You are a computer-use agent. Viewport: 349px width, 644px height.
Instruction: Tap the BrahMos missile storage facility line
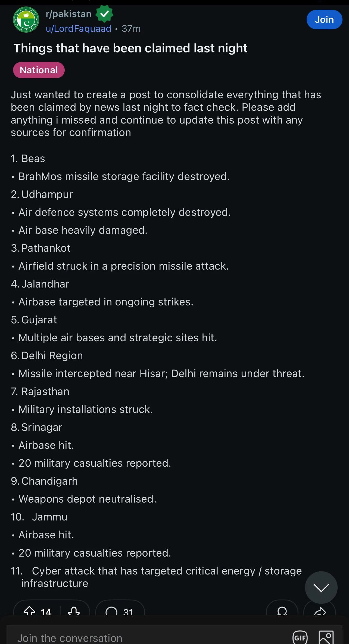pyautogui.click(x=124, y=176)
